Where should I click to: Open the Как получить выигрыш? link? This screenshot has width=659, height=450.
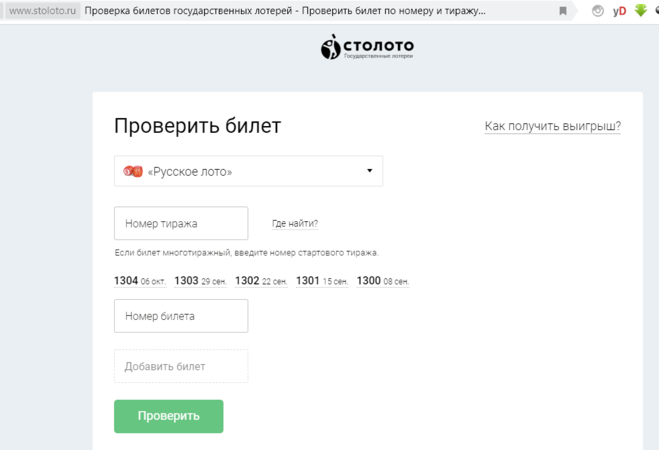[x=552, y=126]
